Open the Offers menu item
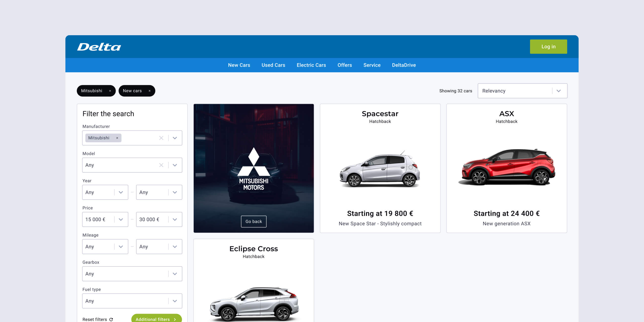Screen dimensions: 644x322 (x=345, y=65)
